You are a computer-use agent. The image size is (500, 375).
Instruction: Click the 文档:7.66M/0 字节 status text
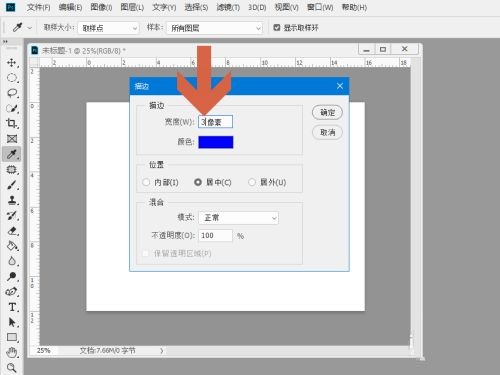(x=108, y=351)
